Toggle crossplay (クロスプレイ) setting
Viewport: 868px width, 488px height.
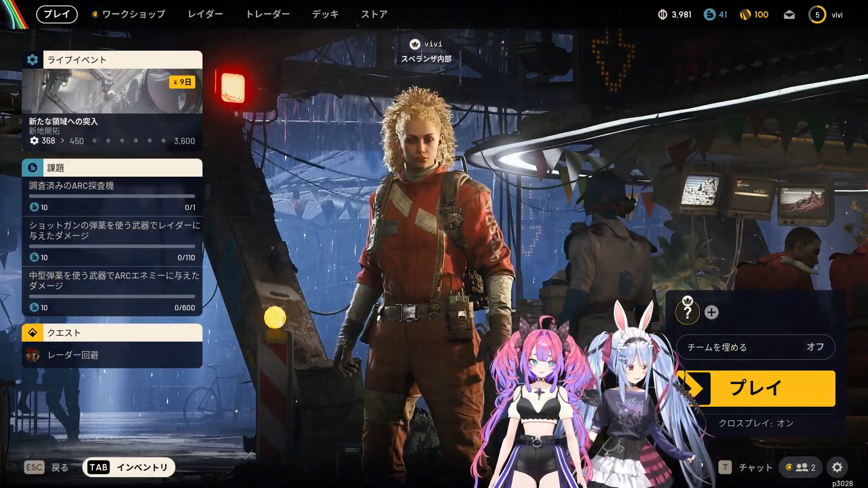click(755, 423)
